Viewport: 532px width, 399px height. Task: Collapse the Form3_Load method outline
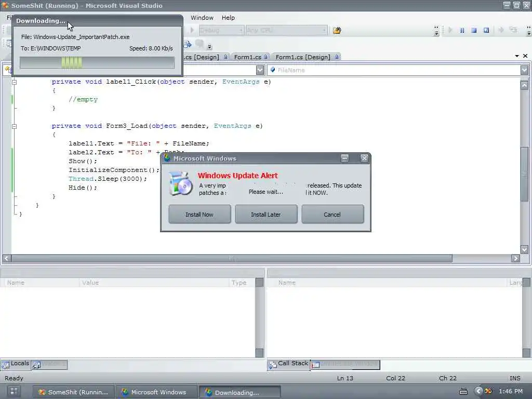coord(14,126)
